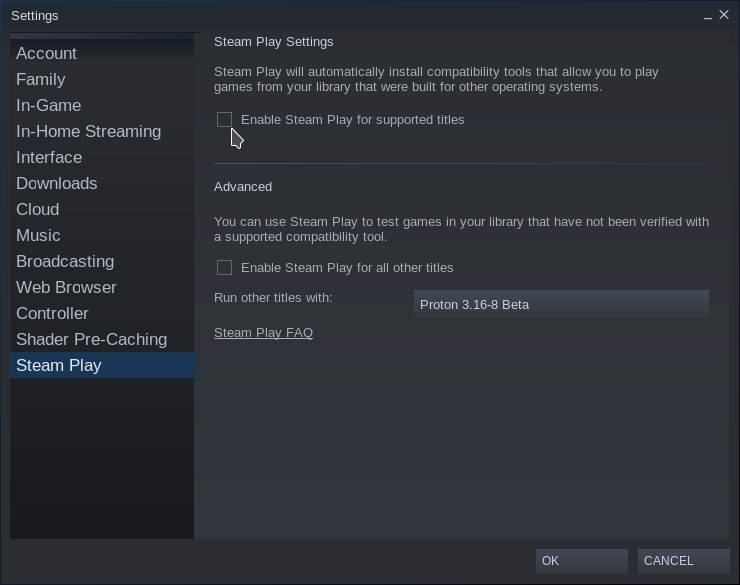Open Controller settings
The width and height of the screenshot is (740, 585).
(102, 313)
